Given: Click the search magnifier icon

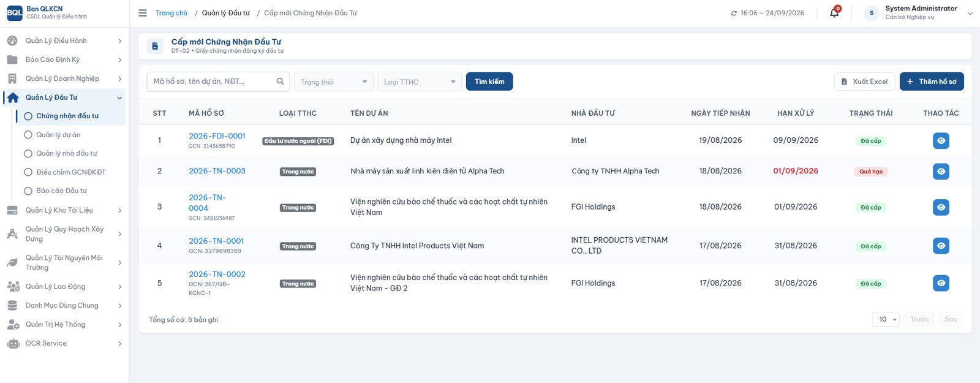Looking at the screenshot, I should pos(281,82).
